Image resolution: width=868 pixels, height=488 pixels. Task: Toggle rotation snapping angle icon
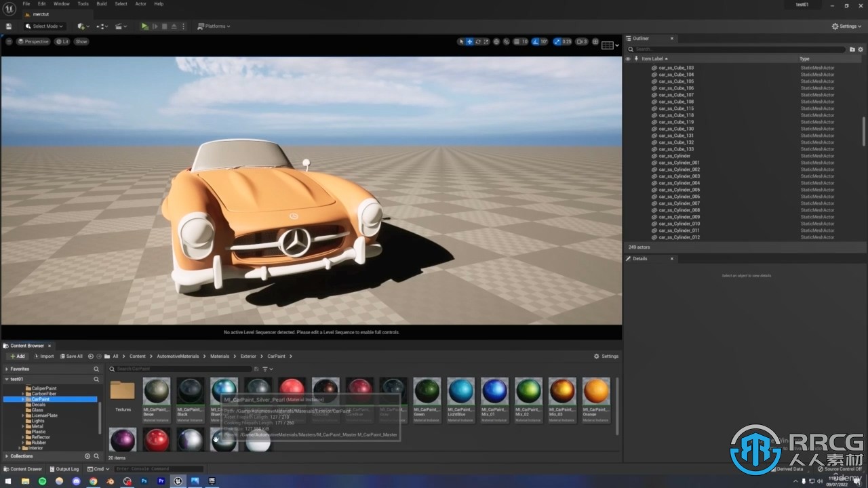coord(536,41)
